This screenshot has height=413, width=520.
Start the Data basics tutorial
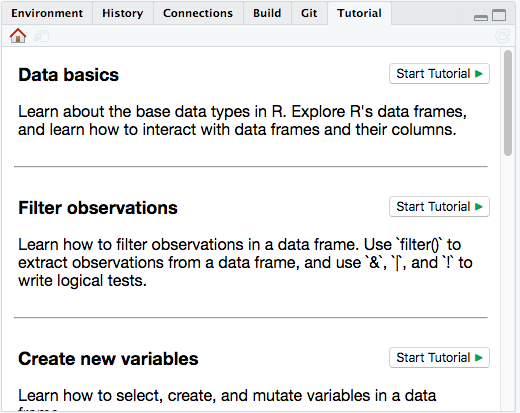coord(439,74)
